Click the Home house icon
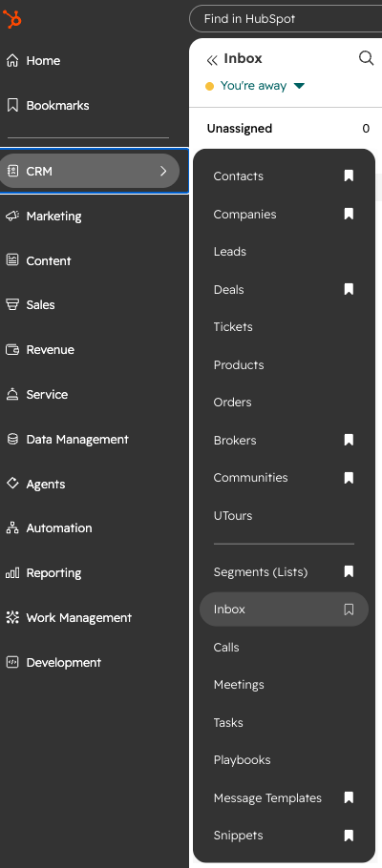 (12, 60)
